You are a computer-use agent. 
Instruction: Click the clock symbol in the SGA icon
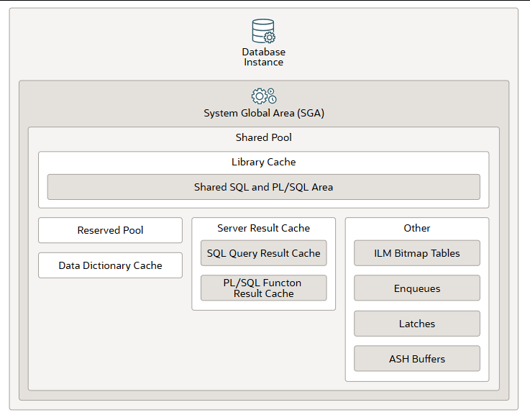(x=272, y=99)
